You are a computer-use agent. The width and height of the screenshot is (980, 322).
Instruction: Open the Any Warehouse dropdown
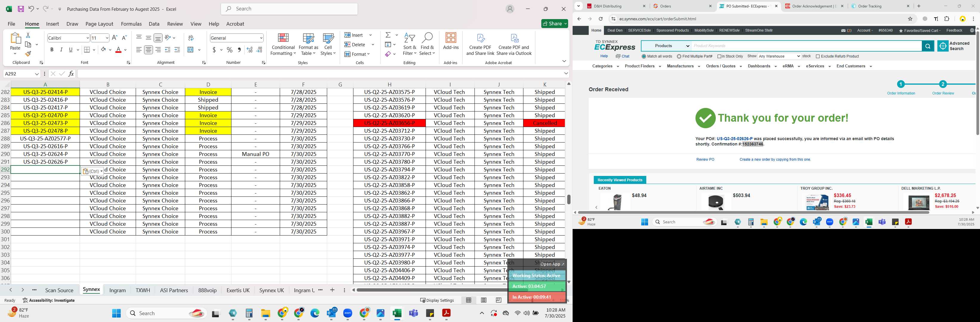(x=779, y=56)
